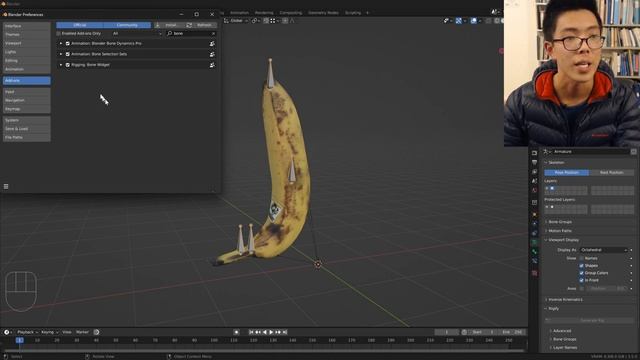Click the Generate Rig button

click(589, 320)
